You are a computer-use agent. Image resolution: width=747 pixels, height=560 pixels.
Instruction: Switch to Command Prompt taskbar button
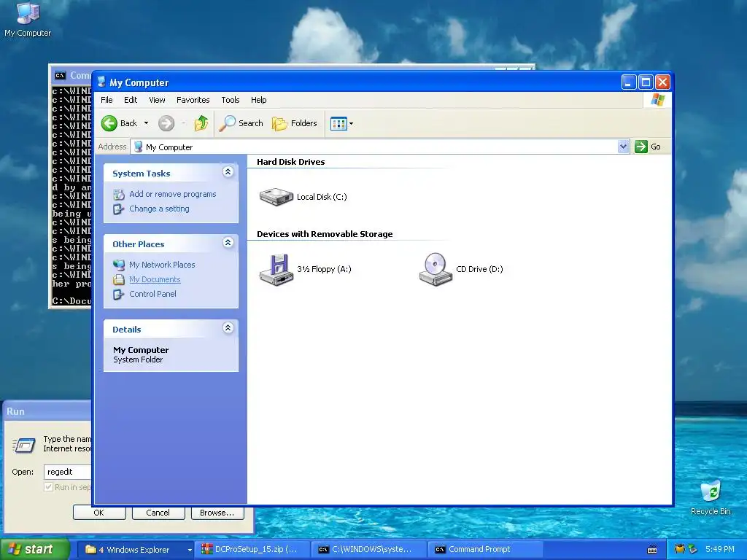tap(486, 550)
